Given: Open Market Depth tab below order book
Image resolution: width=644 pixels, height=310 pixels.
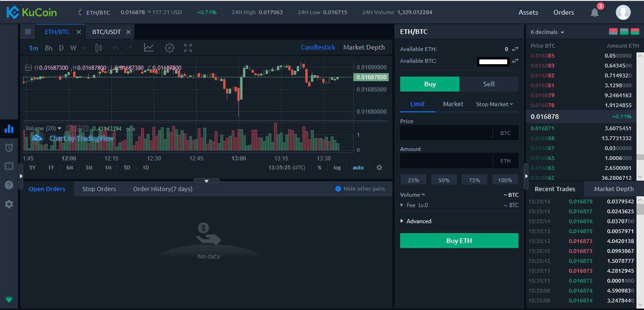Looking at the screenshot, I should 614,189.
